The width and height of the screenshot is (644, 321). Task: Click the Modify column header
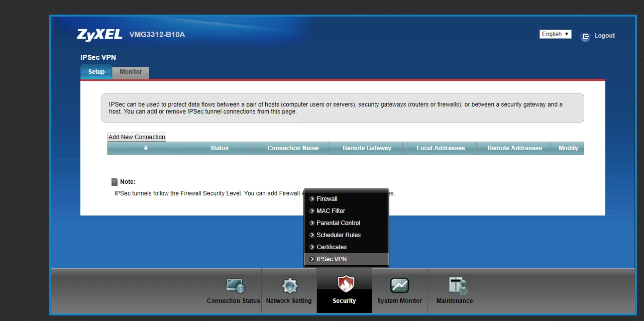pyautogui.click(x=568, y=148)
